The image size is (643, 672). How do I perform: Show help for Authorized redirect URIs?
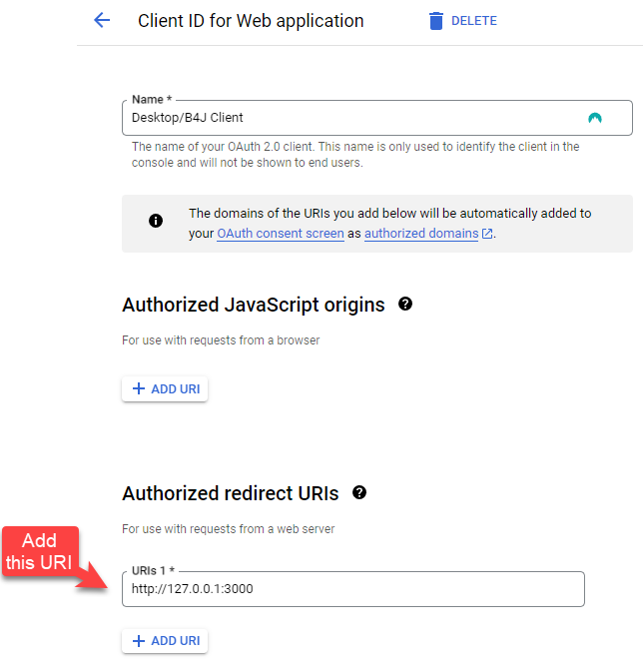pyautogui.click(x=359, y=493)
